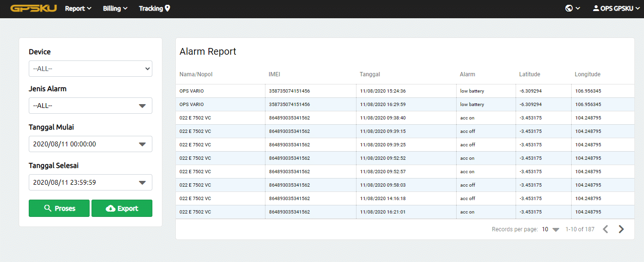Open the Tanggal Mulai date picker
Screen dimensions: 644x262
click(91, 144)
